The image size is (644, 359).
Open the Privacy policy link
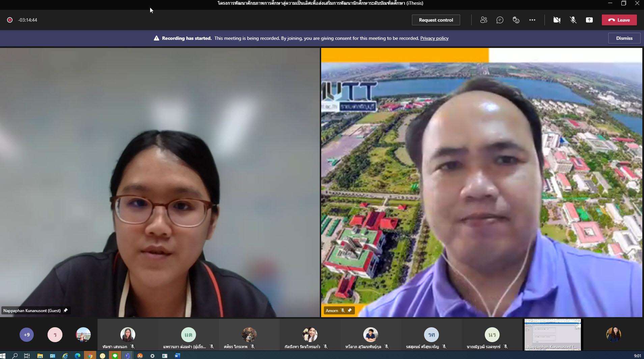click(434, 38)
